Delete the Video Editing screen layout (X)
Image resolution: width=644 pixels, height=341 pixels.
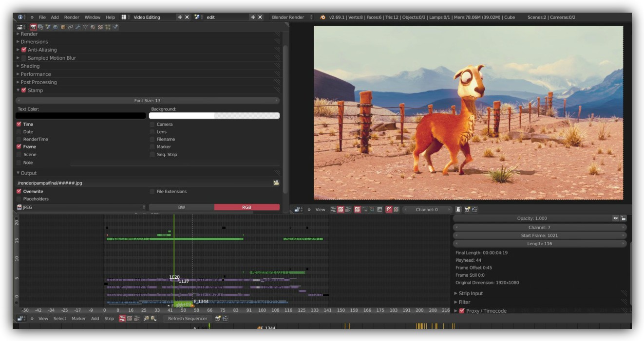tap(187, 17)
